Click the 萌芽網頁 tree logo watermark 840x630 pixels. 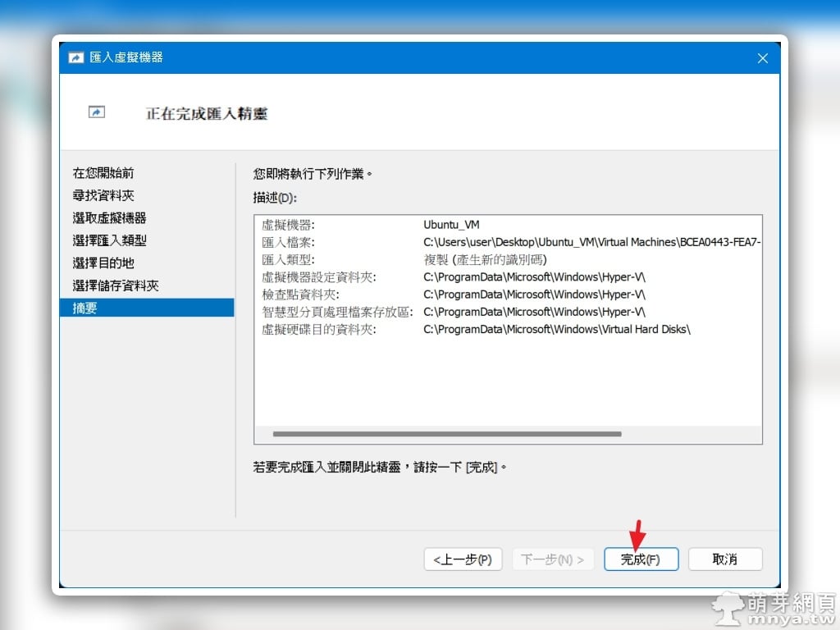[728, 605]
